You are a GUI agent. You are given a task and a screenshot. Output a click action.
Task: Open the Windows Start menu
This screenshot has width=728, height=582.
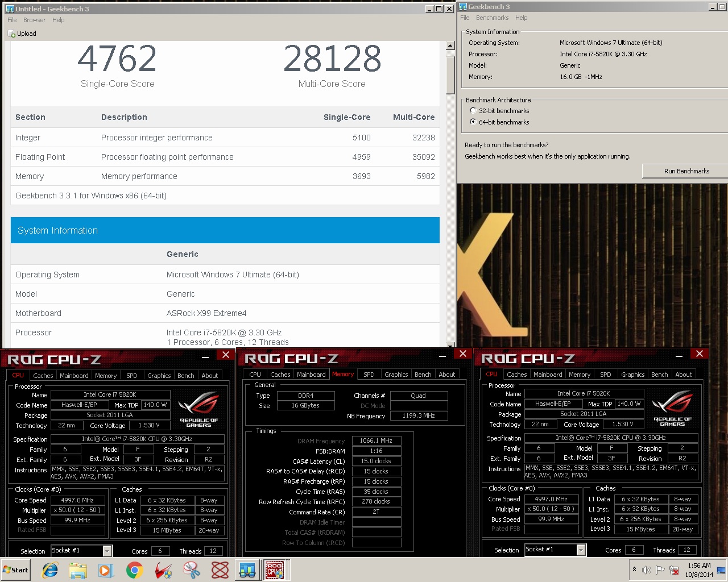(16, 569)
